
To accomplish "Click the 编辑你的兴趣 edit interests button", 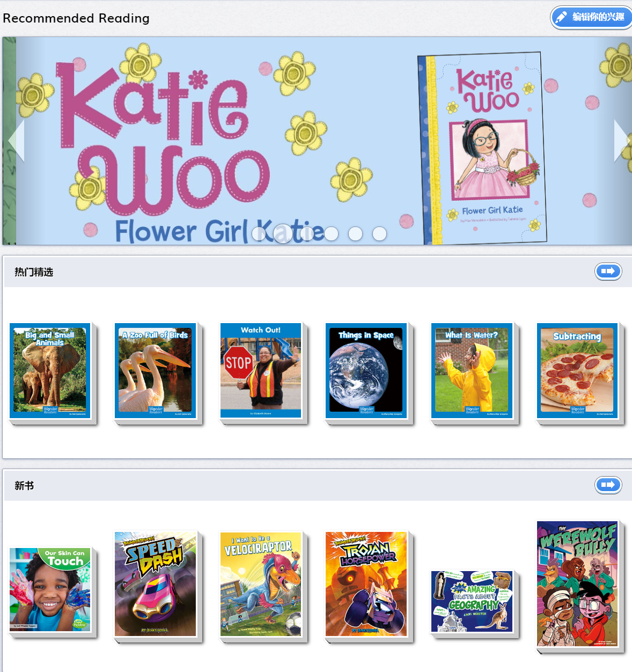I will [x=591, y=18].
